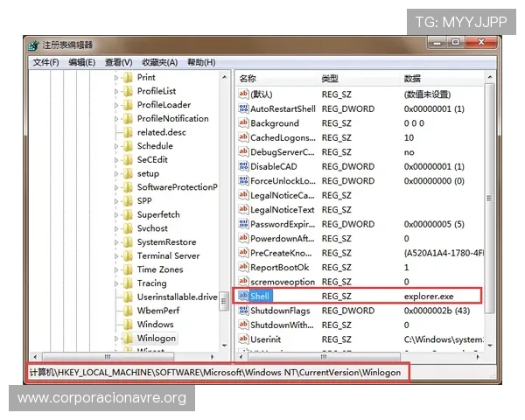
Task: Expand the SoftwareProtectionP tree node
Action: pos(116,187)
